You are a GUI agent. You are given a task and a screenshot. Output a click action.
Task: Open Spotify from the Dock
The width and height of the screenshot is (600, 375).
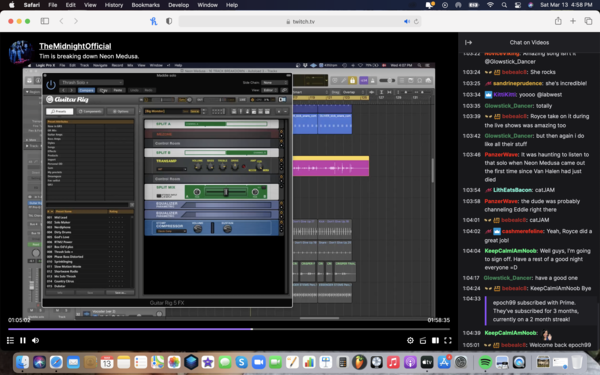[485, 362]
